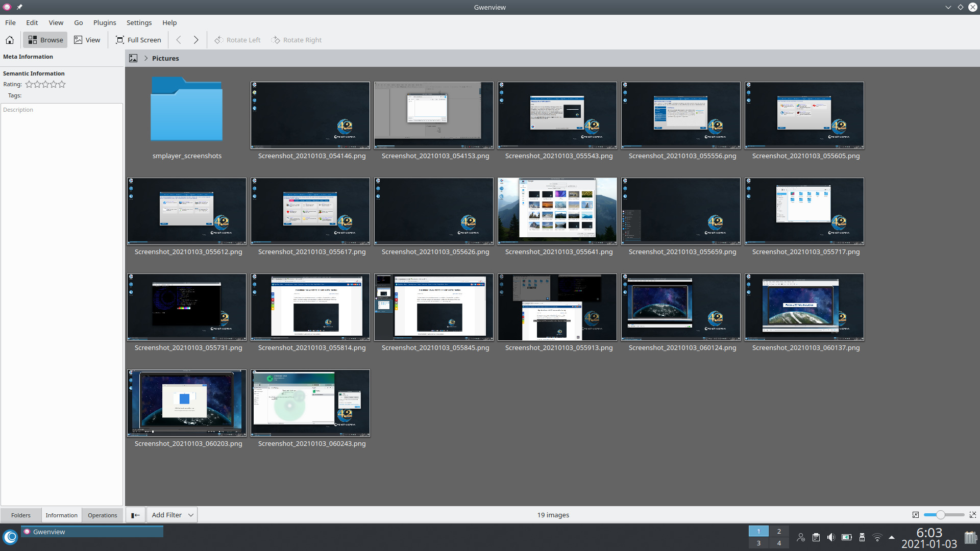Select the Rotate Left tool icon

(218, 40)
